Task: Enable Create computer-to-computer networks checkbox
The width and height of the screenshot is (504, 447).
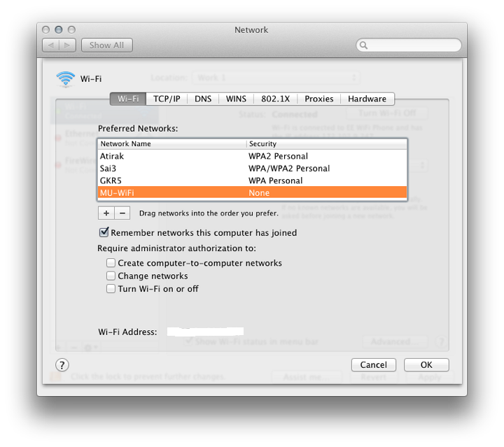Action: pos(111,263)
